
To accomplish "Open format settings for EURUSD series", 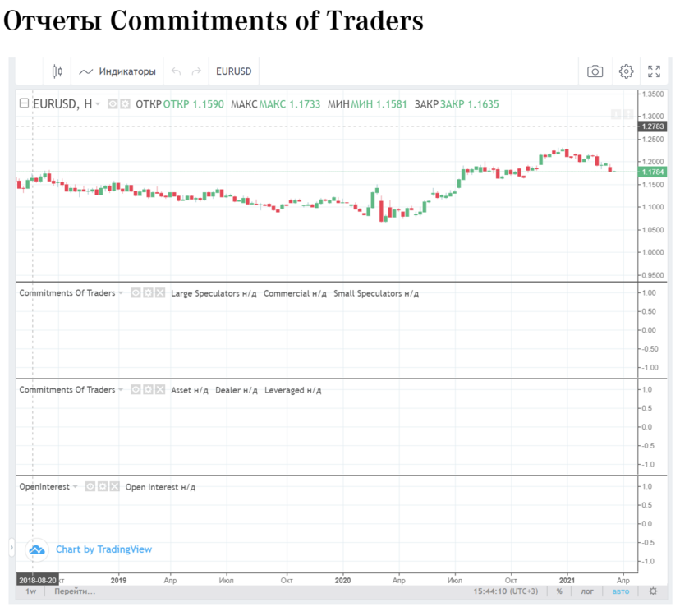I will point(125,103).
